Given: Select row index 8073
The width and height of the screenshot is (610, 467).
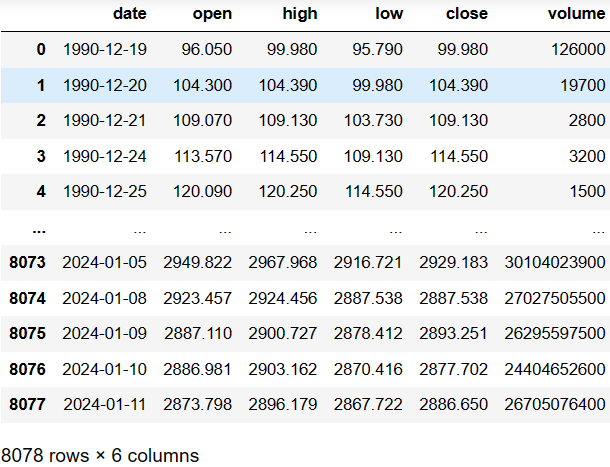Looking at the screenshot, I should click(27, 262).
